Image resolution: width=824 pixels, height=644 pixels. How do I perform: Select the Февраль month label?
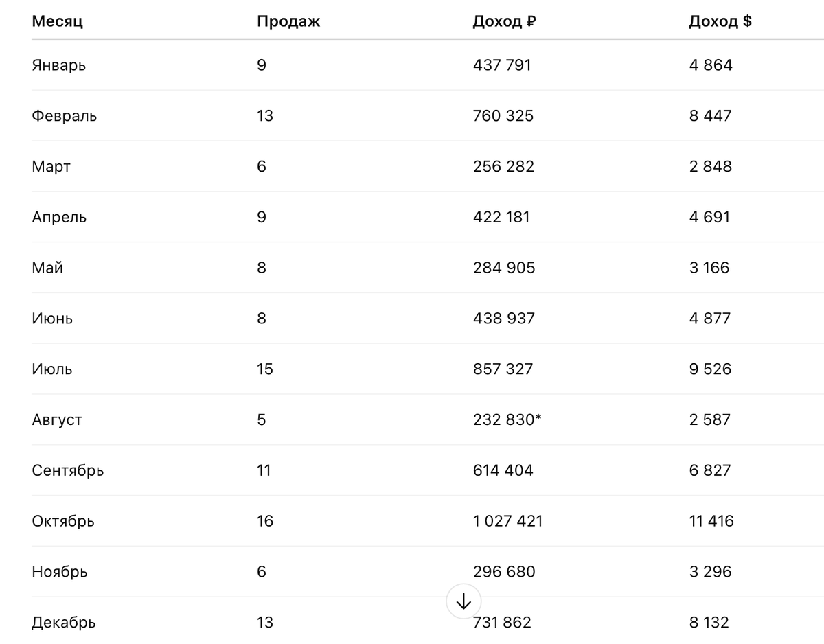(x=64, y=116)
